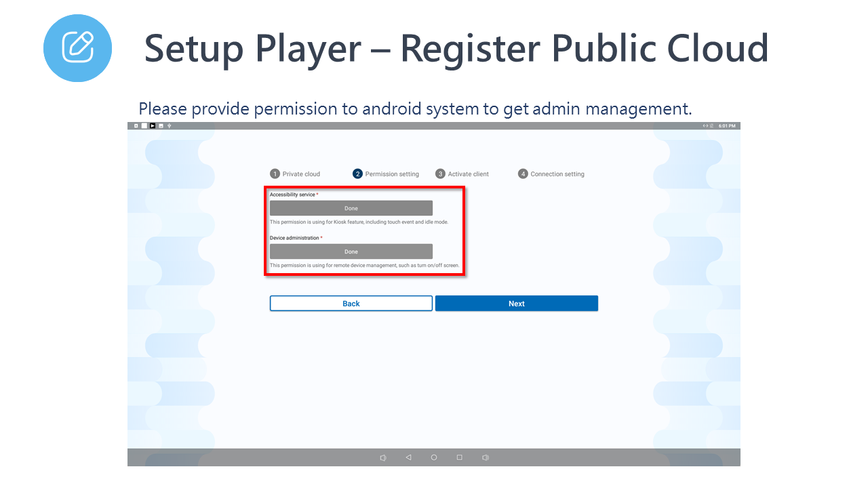Click the Accessibility service Done button
This screenshot has width=868, height=488.
(351, 208)
